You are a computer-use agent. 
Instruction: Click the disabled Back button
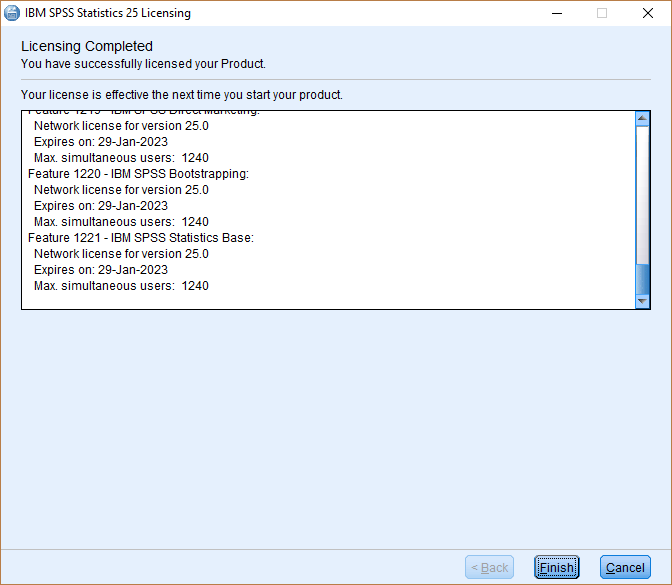(489, 567)
